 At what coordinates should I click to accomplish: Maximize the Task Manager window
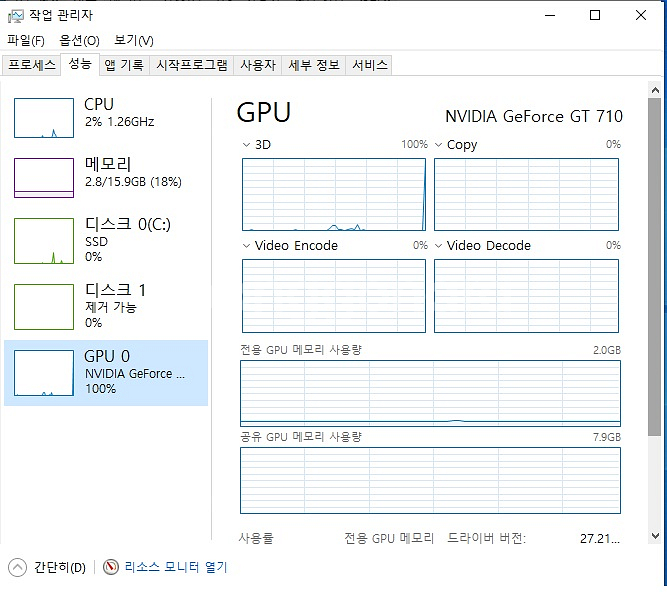[x=595, y=16]
